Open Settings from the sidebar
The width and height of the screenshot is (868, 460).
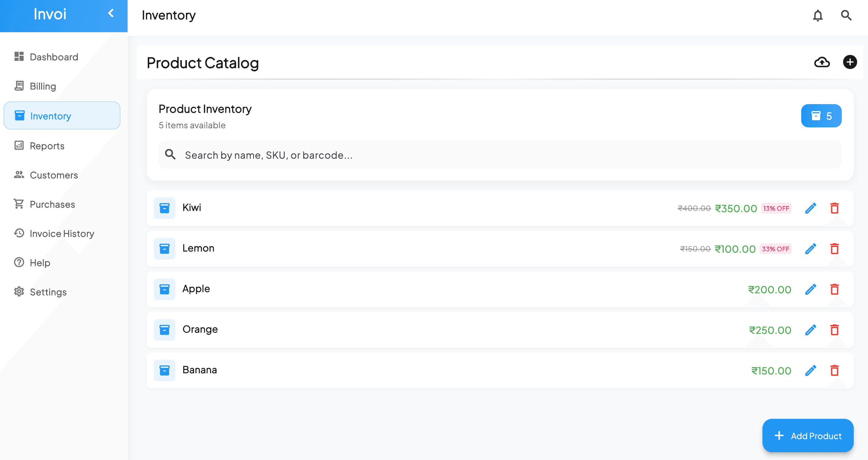(x=48, y=292)
